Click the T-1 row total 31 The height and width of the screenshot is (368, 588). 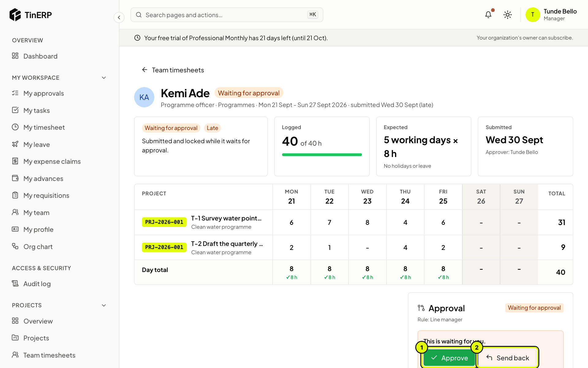[562, 222]
